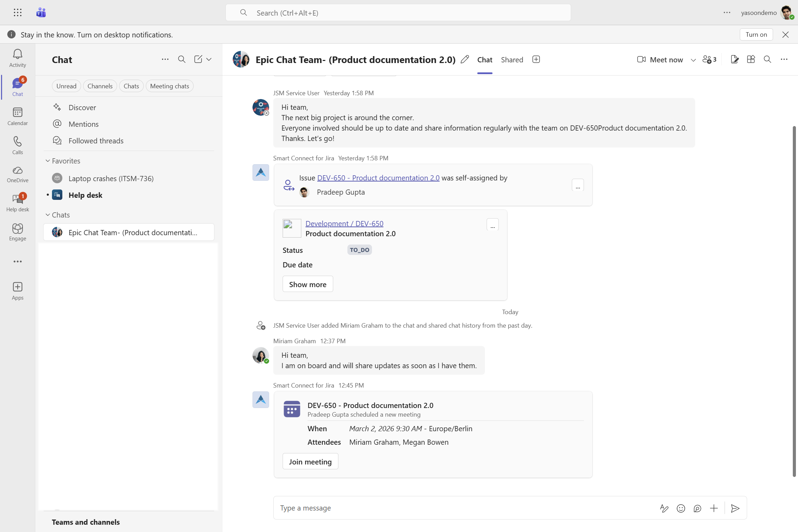
Task: Toggle the Channels filter chip
Action: coord(100,86)
